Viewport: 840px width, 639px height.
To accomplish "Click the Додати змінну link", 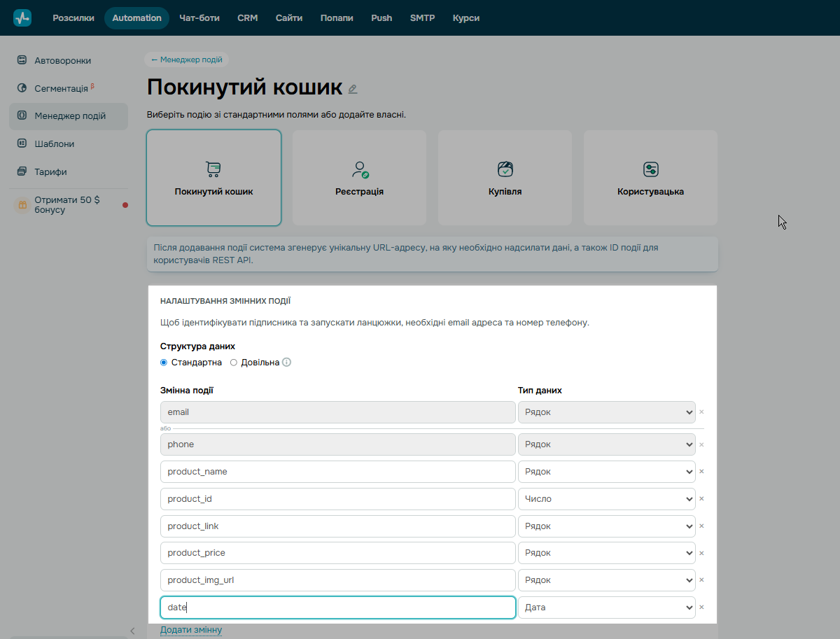I will click(191, 630).
